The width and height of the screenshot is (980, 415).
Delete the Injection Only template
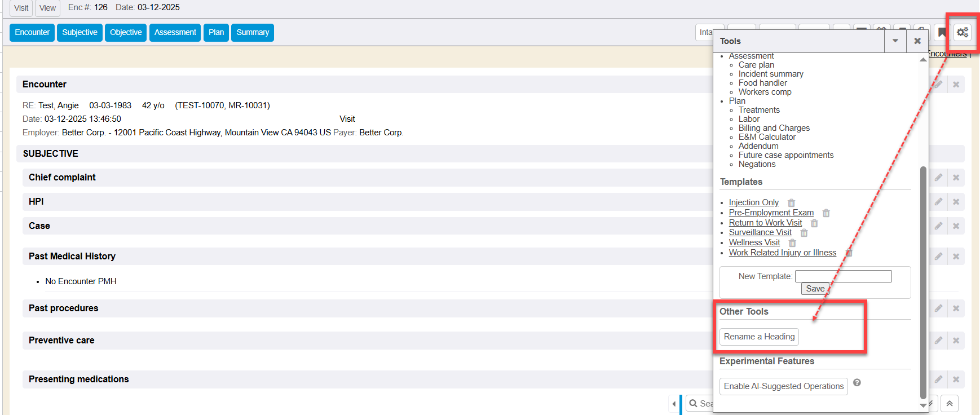point(791,203)
